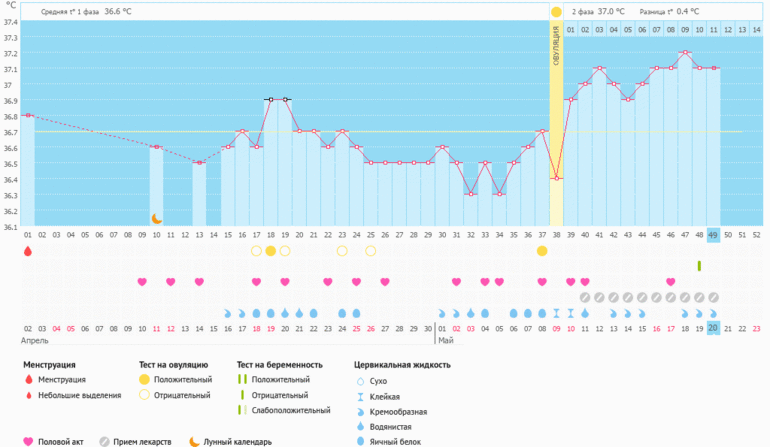
Task: Click the yellow ovulation column at day 38
Action: pos(556,120)
